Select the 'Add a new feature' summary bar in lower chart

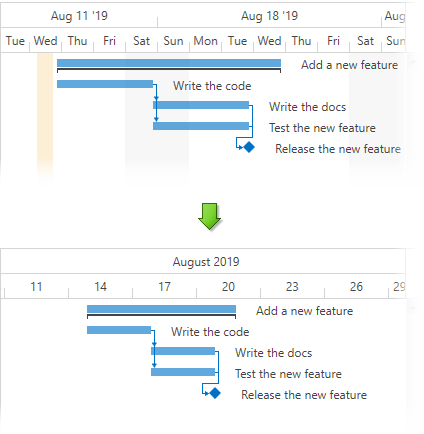(x=161, y=309)
